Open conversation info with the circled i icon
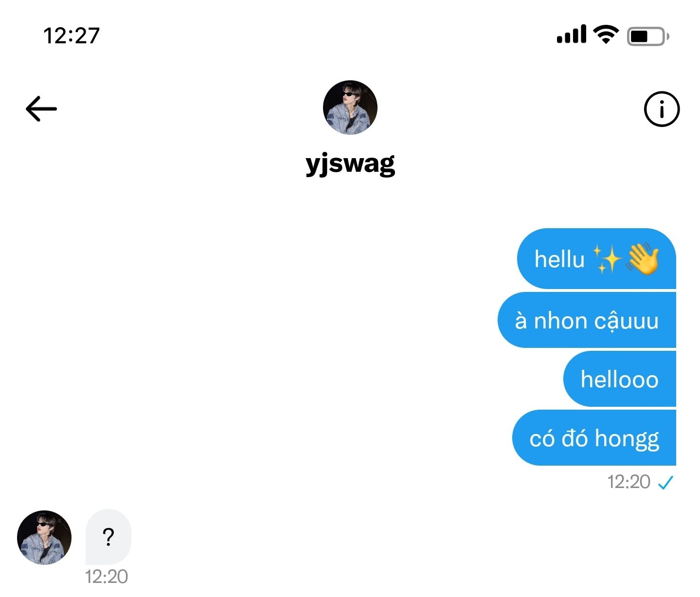 (662, 109)
